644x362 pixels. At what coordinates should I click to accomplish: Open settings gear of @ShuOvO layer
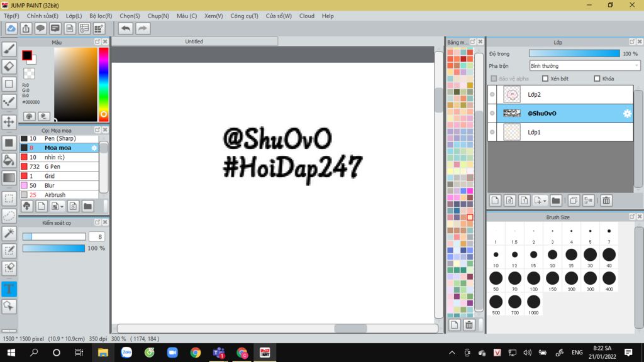[627, 113]
